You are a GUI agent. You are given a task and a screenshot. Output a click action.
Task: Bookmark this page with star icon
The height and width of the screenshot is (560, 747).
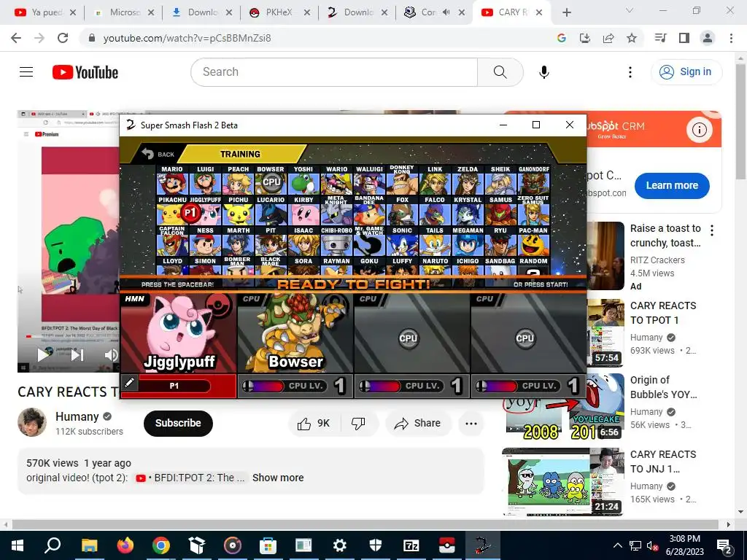click(632, 38)
